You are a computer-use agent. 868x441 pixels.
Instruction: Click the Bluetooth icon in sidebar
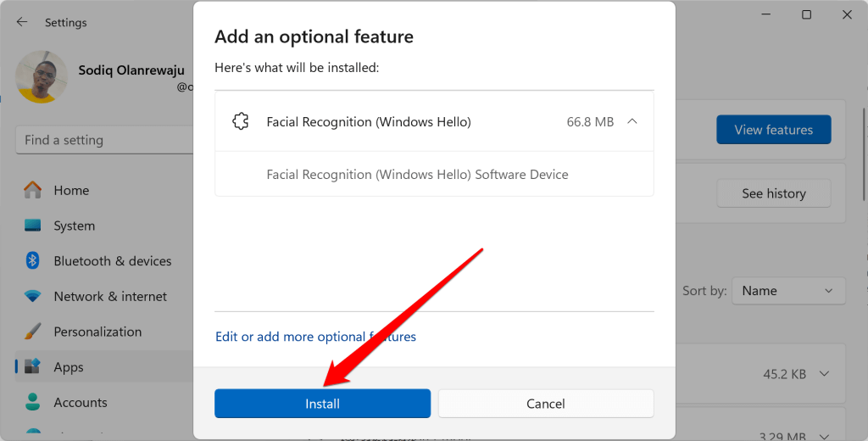(33, 261)
